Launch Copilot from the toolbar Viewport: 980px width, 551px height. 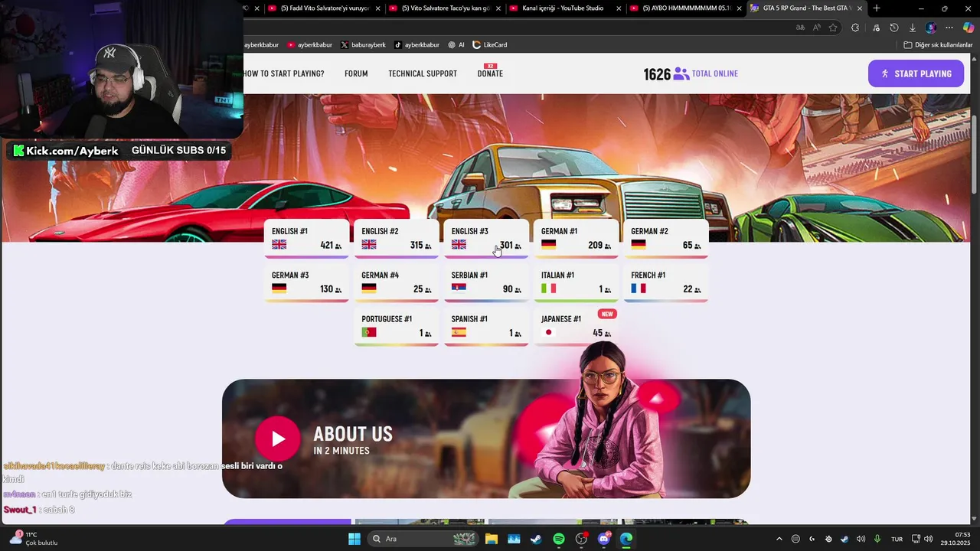(x=969, y=28)
